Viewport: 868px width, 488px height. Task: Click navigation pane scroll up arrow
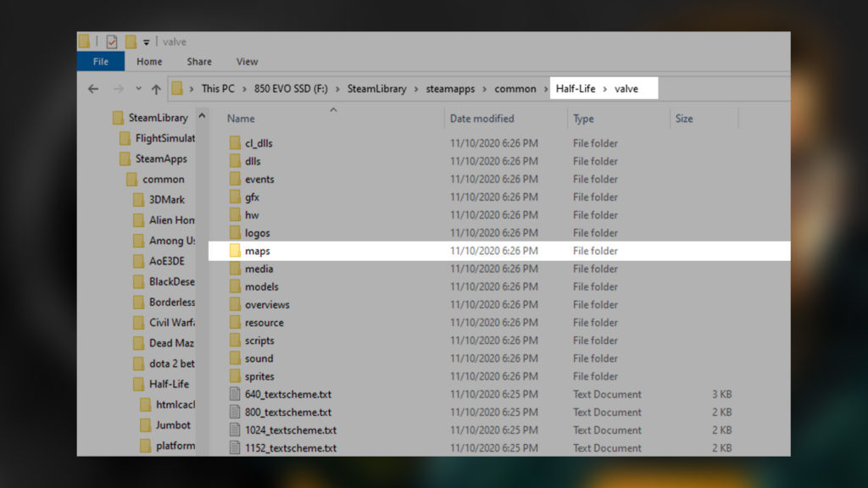point(202,115)
